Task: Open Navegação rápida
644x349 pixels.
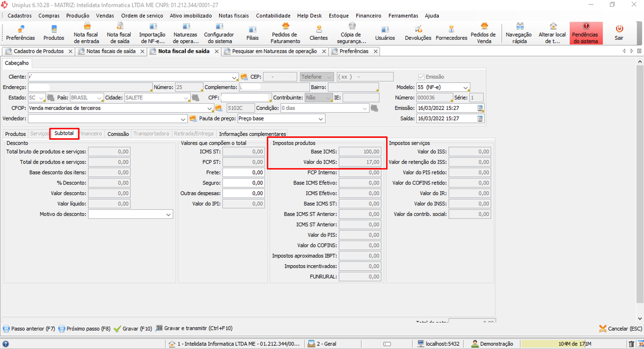Action: coord(519,33)
